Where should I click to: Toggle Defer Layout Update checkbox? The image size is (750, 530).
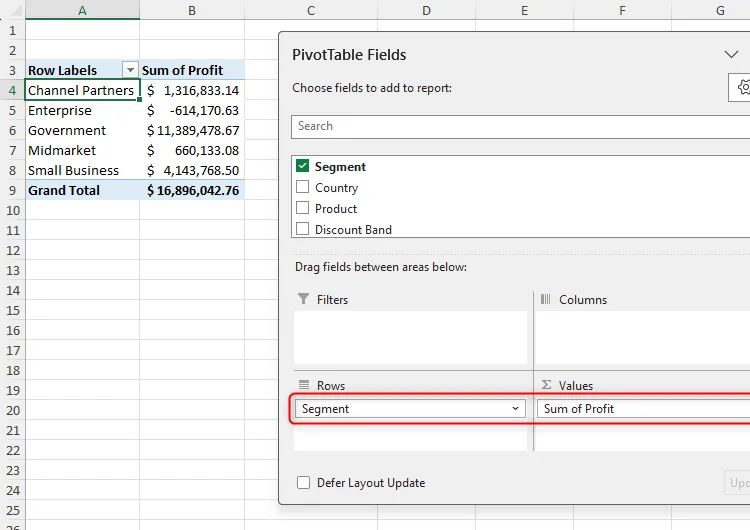pos(303,482)
